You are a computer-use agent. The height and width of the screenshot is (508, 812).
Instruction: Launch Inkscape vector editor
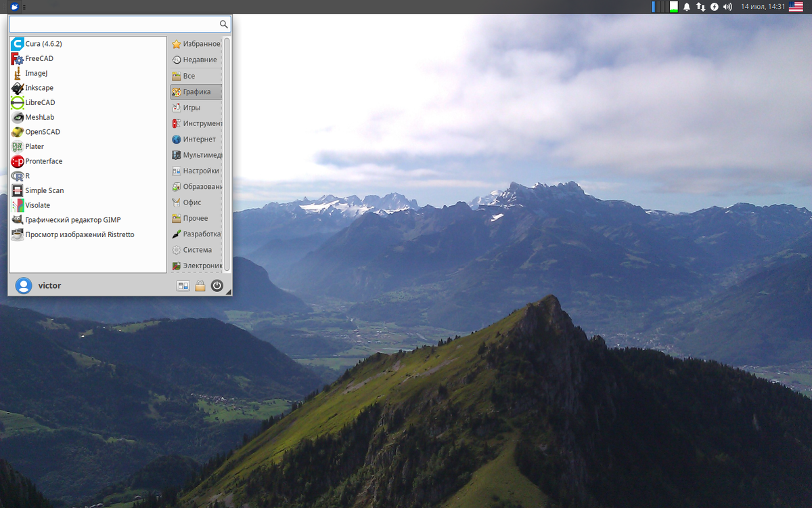tap(88, 88)
